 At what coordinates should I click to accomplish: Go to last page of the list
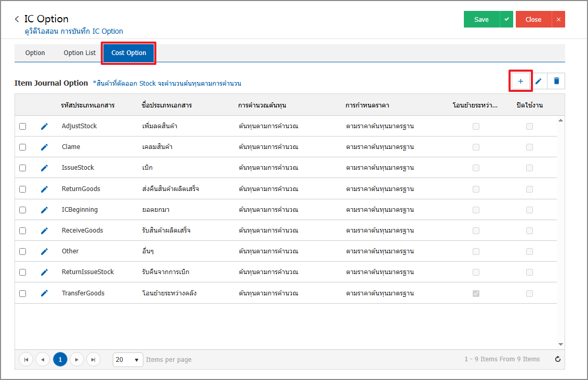93,359
